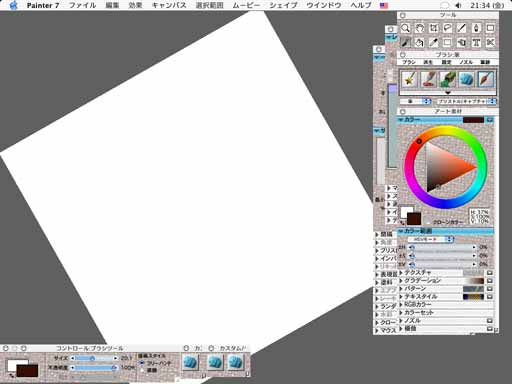Select the Paint Bucket tool
Viewport: 512px width, 384px height.
point(419,43)
